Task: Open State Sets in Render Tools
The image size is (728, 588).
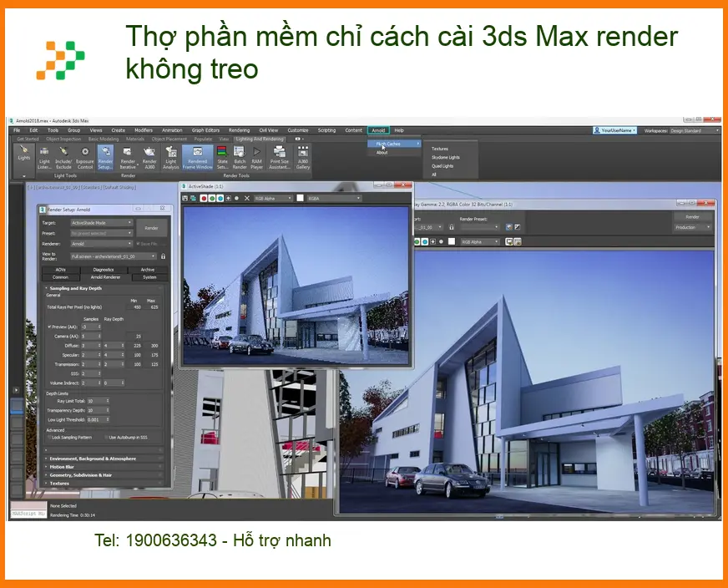Action: 222,158
